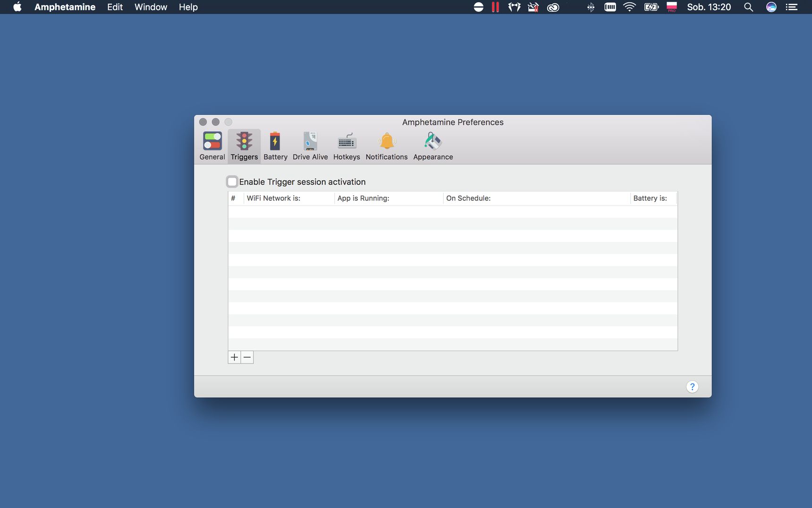The width and height of the screenshot is (812, 508).
Task: Close the Amphetamine Preferences window
Action: tap(203, 122)
